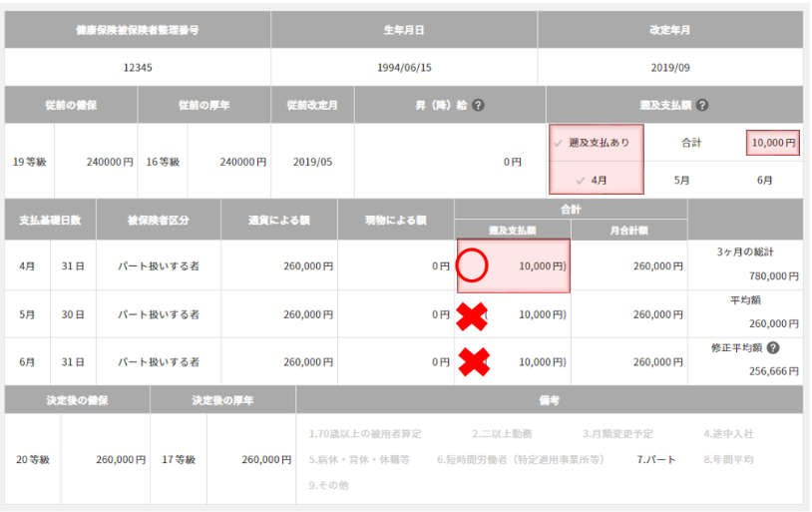The height and width of the screenshot is (512, 812).
Task: Click help icon next to 昇(降)給
Action: [479, 105]
